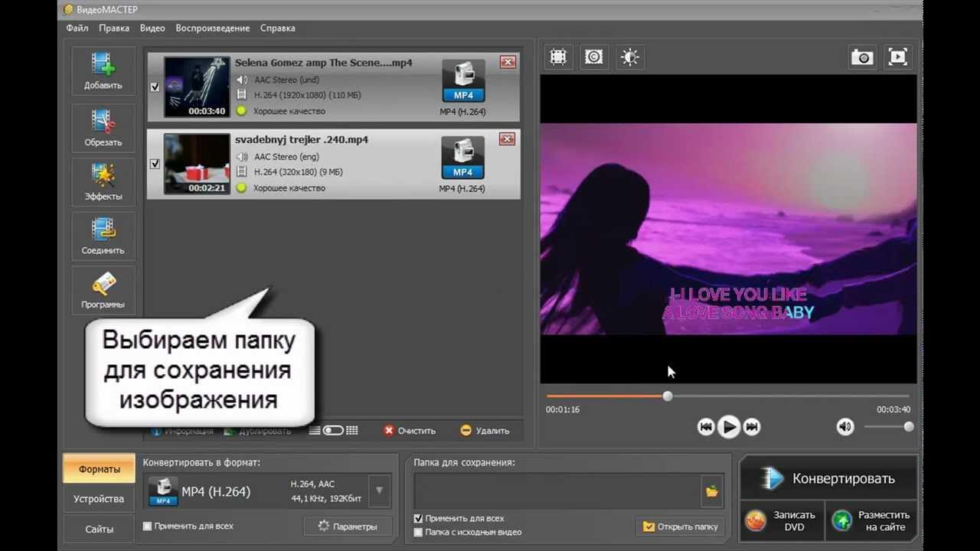The height and width of the screenshot is (551, 980).
Task: Open the Программы sidebar button
Action: (103, 290)
